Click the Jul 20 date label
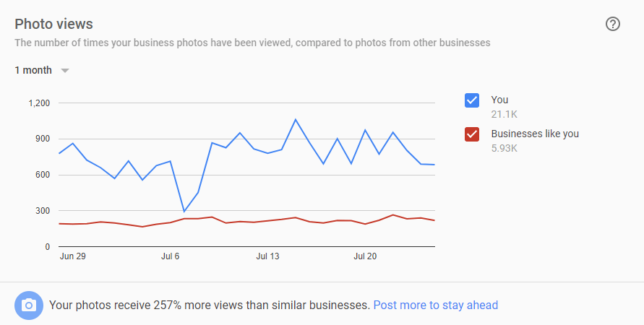Screen dimensions: 644x325 point(365,256)
